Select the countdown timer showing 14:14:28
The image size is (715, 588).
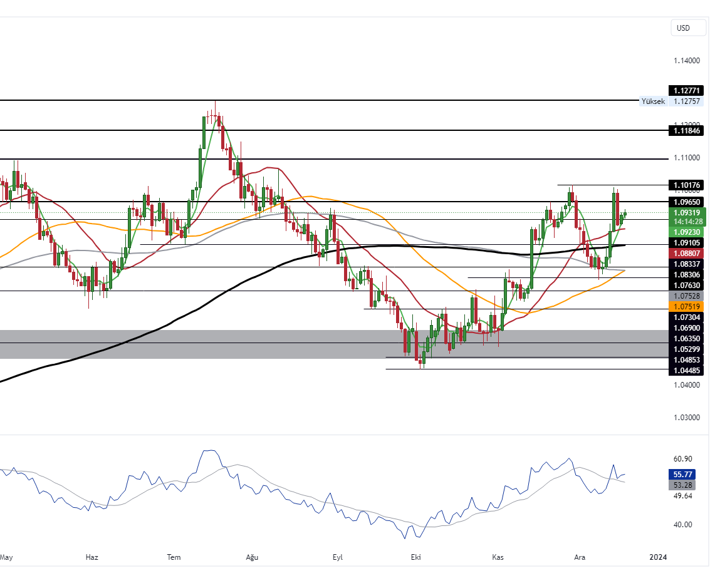coord(687,222)
